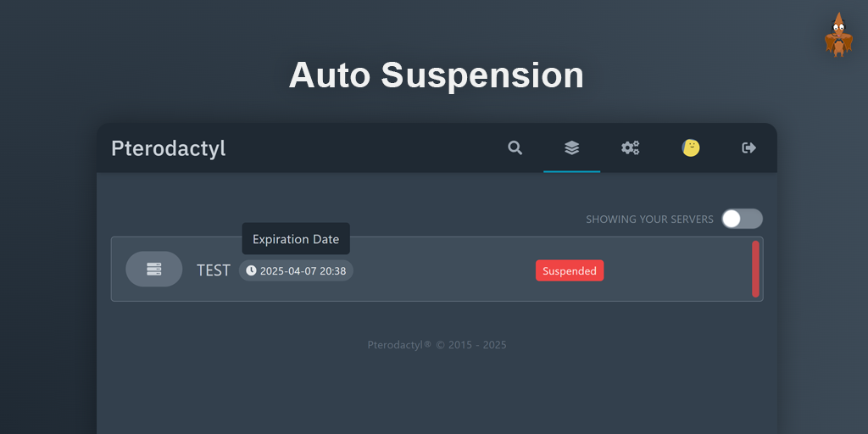
Task: Open the search magnifier icon
Action: tap(515, 147)
